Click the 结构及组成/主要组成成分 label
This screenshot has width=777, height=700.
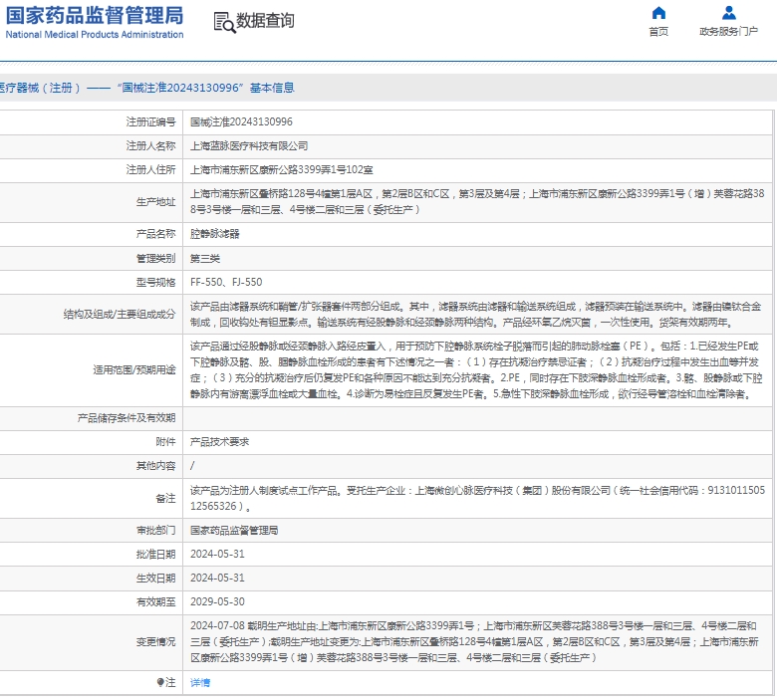tap(120, 314)
